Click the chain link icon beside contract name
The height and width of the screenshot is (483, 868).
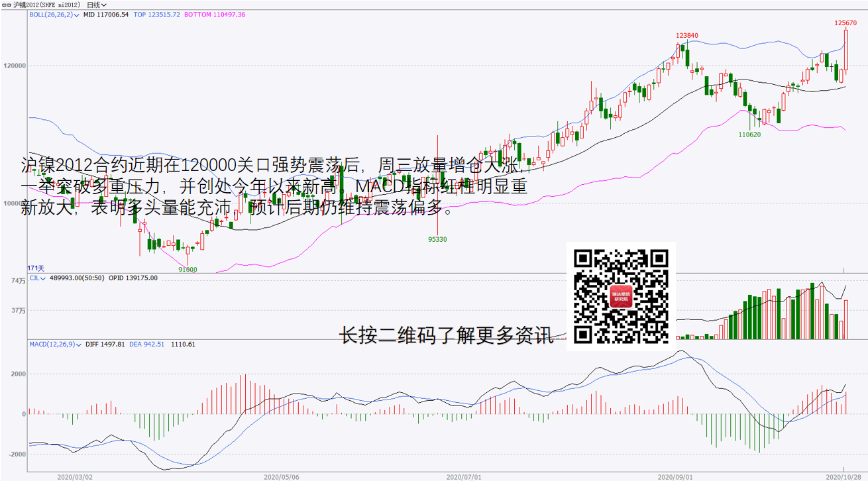[7, 5]
